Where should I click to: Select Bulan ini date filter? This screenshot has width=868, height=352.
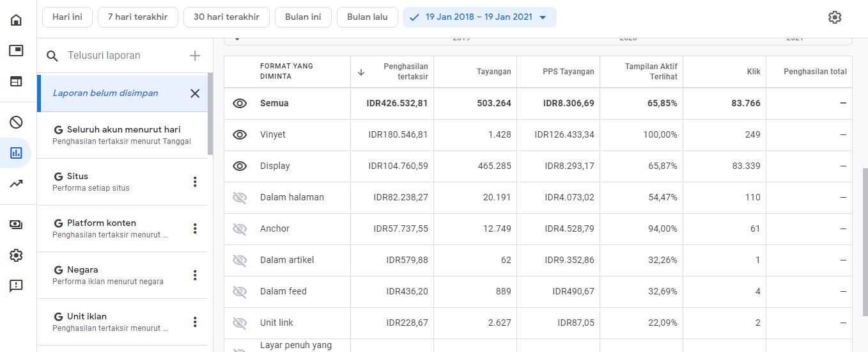303,17
